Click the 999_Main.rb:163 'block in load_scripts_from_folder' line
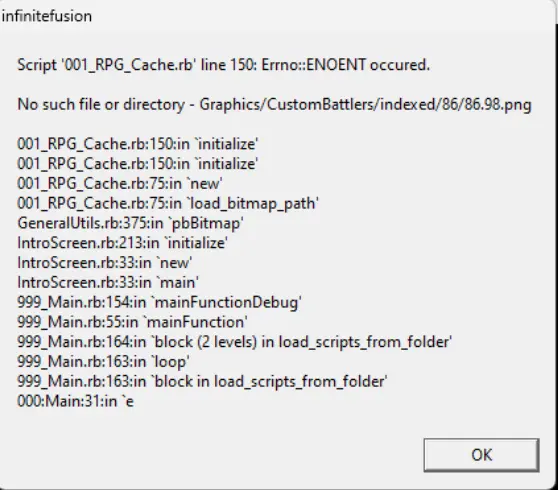The height and width of the screenshot is (490, 558). (x=202, y=382)
